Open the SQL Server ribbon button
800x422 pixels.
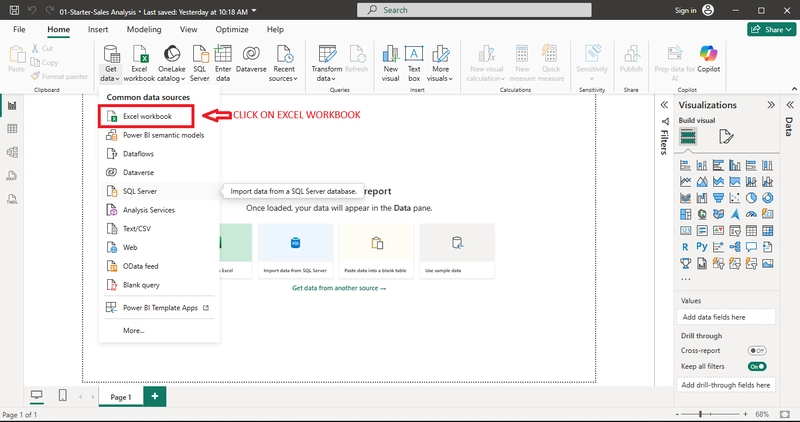(x=199, y=63)
